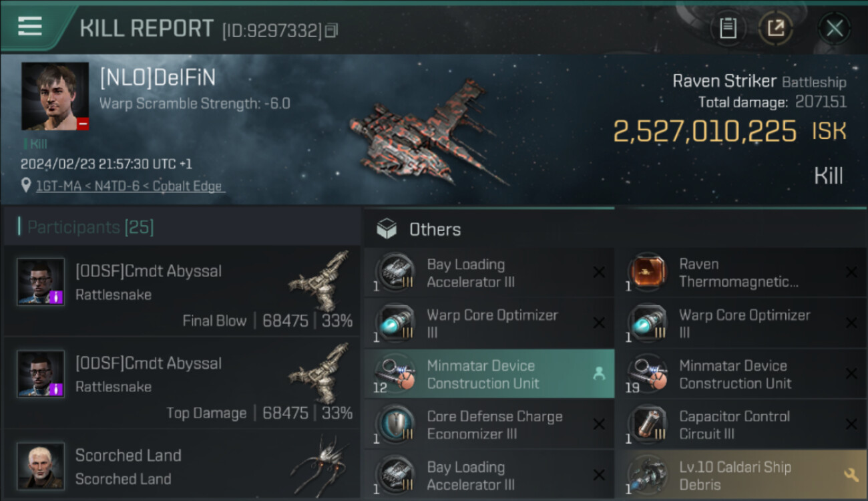Close the kill report window
The height and width of the screenshot is (501, 868).
coord(834,28)
